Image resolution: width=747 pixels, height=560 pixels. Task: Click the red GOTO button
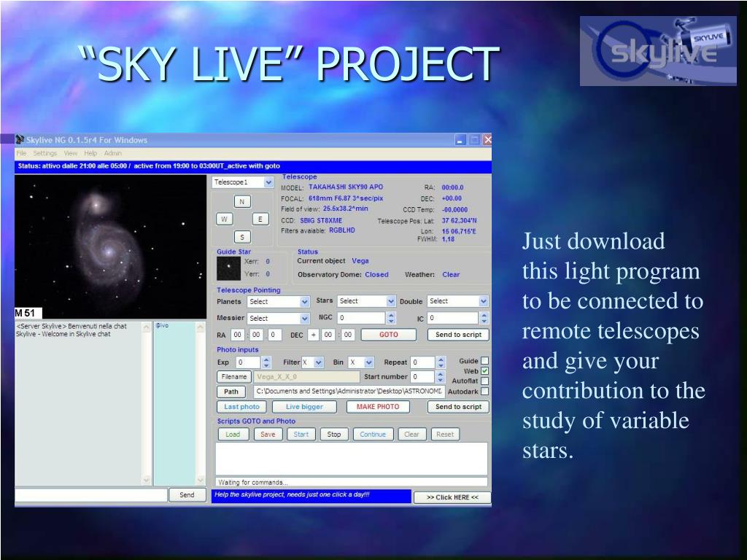[x=388, y=335]
